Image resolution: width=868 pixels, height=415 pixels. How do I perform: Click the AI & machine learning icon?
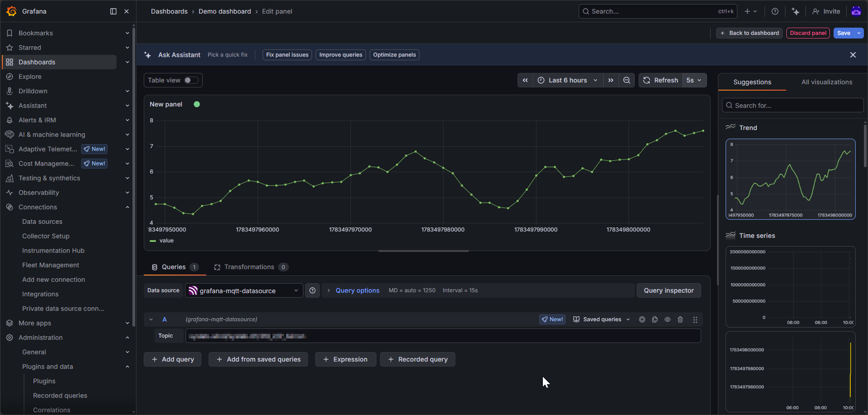click(10, 135)
